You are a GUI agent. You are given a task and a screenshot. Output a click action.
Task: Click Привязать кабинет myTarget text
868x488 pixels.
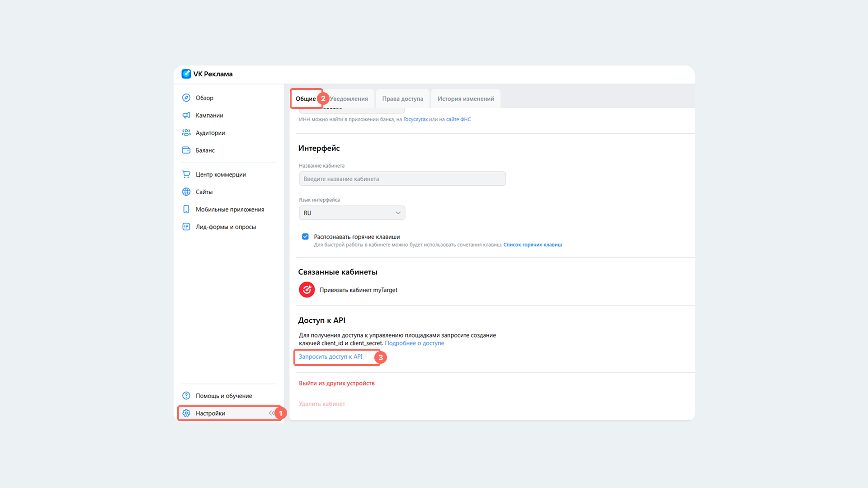click(359, 290)
